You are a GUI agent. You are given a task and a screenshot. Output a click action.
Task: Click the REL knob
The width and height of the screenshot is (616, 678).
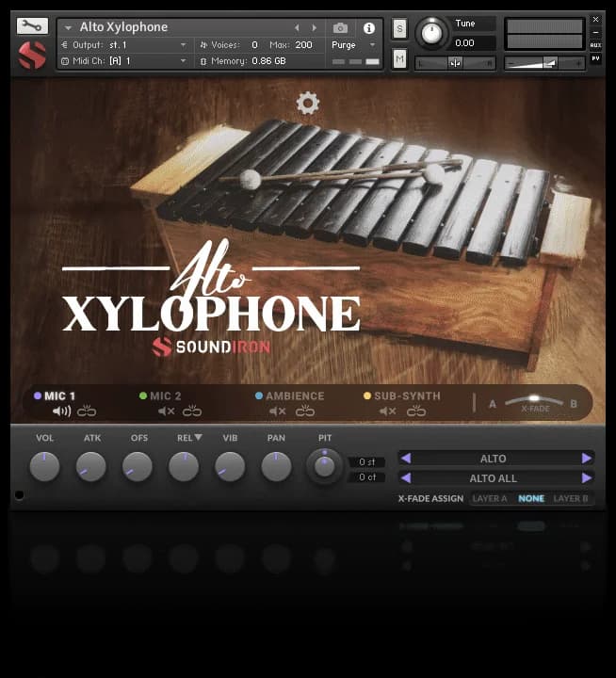tap(184, 466)
